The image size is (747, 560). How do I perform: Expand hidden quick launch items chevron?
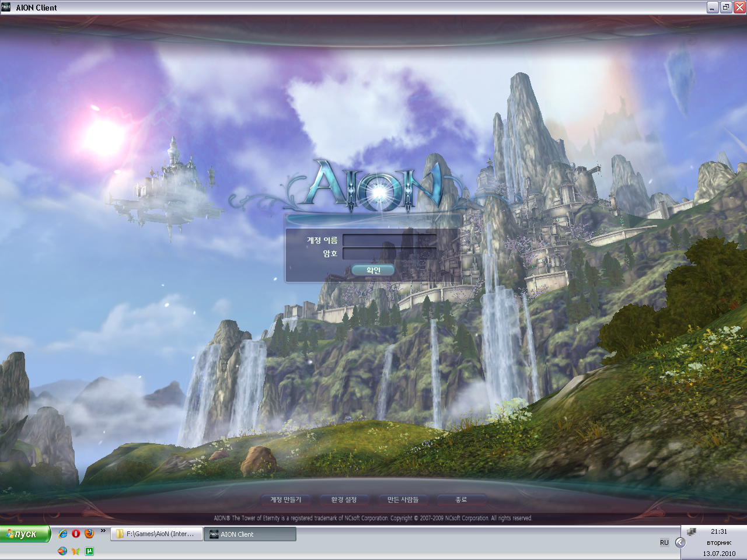[103, 531]
